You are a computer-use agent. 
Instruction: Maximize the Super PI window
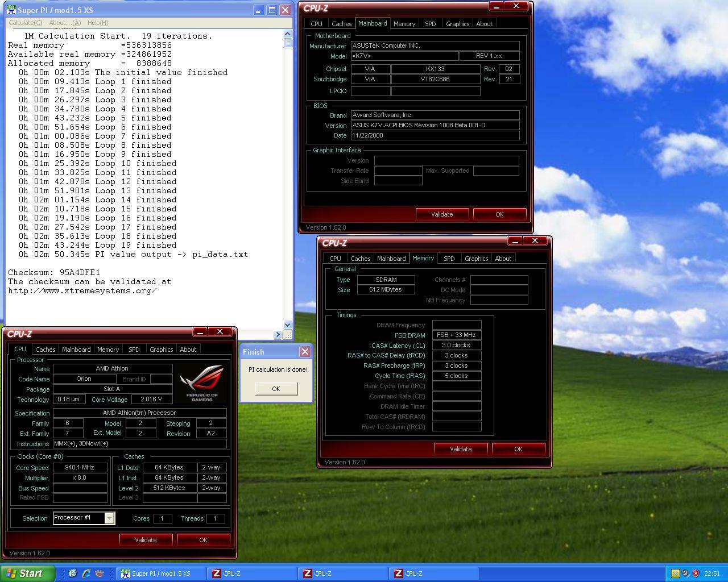tap(272, 10)
